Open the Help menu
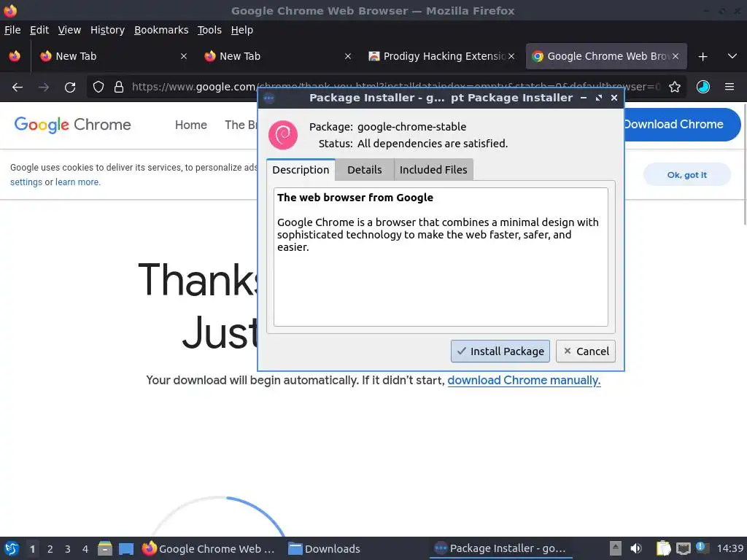 pyautogui.click(x=241, y=30)
